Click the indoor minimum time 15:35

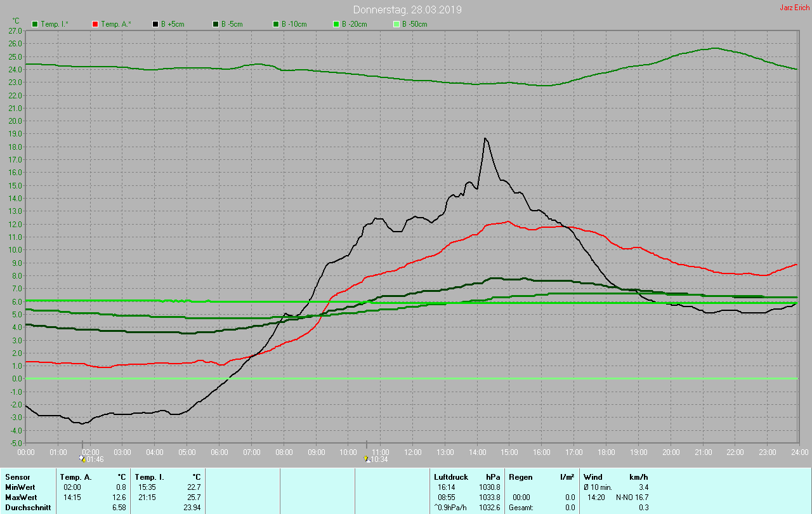(x=147, y=487)
